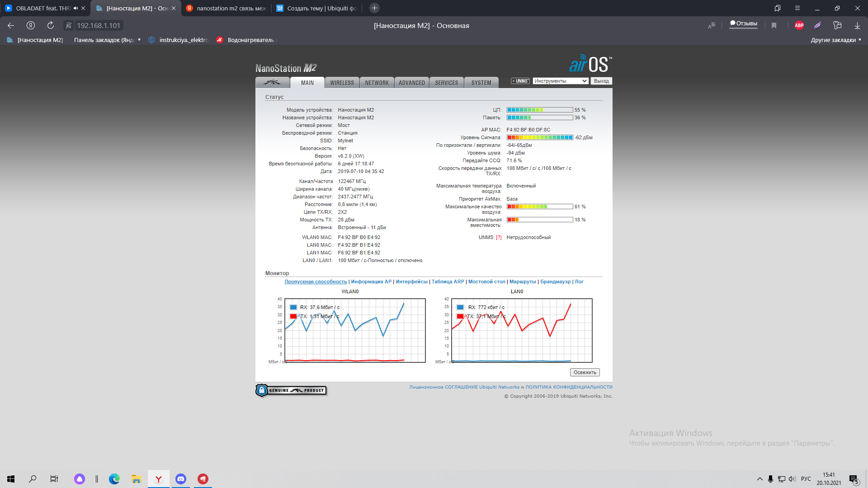Image resolution: width=868 pixels, height=488 pixels.
Task: Expand Панель закладок bookmarks folder
Action: tap(107, 40)
